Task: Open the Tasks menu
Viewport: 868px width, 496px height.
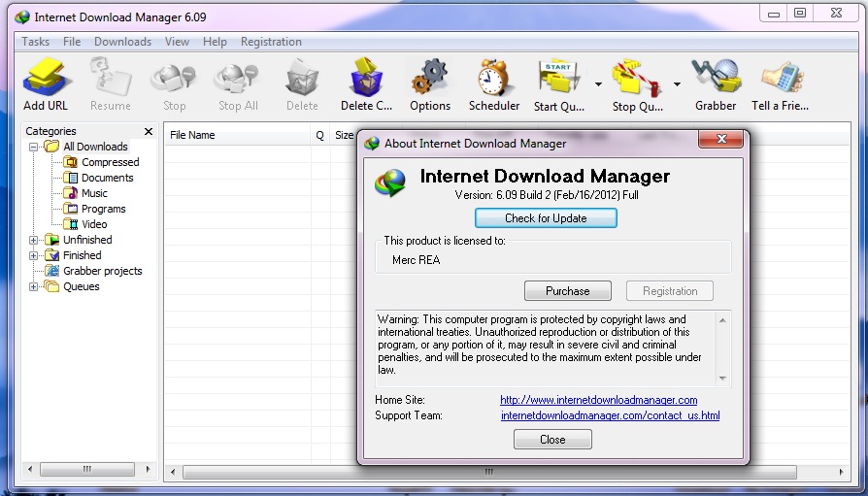Action: pos(35,42)
